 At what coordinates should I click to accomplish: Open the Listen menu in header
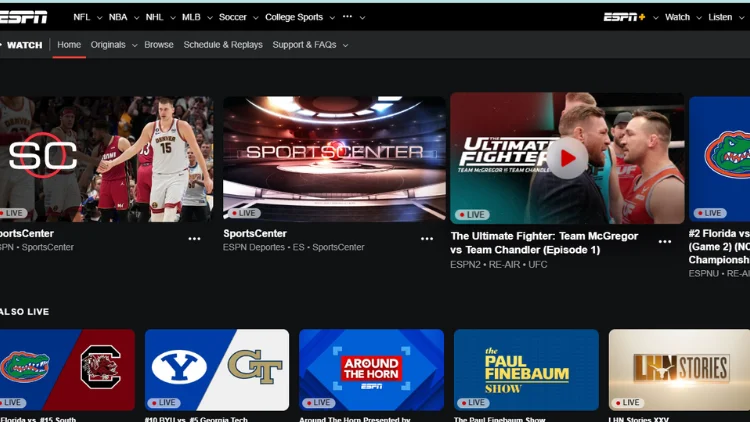724,17
